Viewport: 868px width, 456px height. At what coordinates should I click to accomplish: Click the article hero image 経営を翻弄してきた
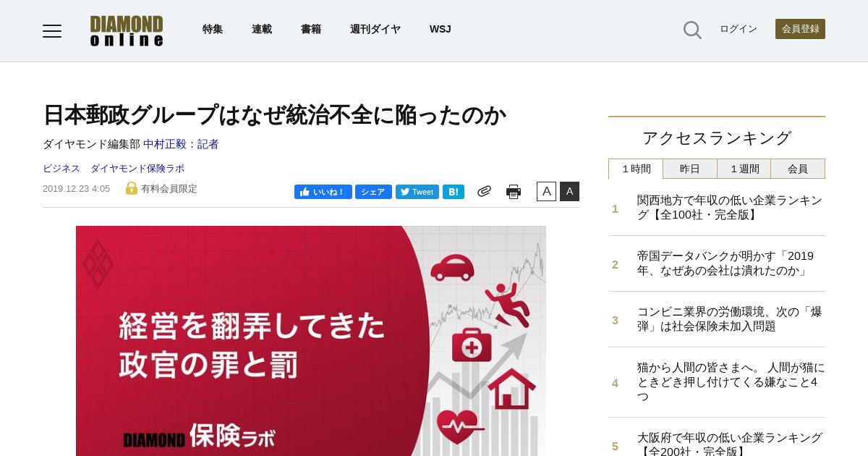311,341
